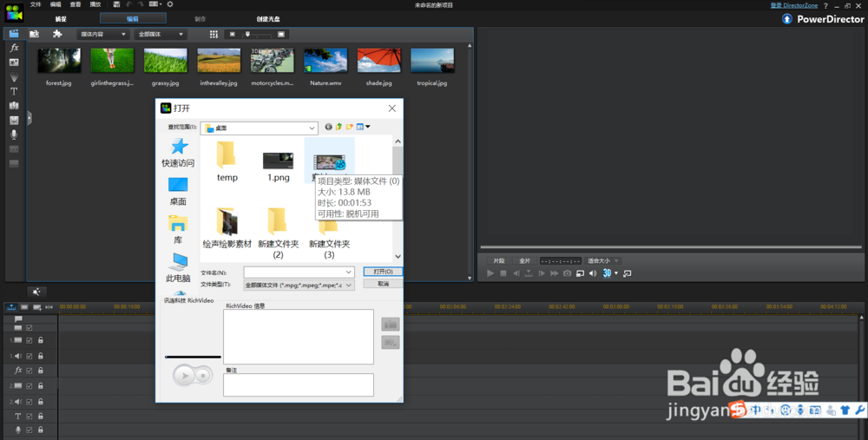868x440 pixels.
Task: Toggle video track 2 enable checkbox
Action: coord(30,386)
